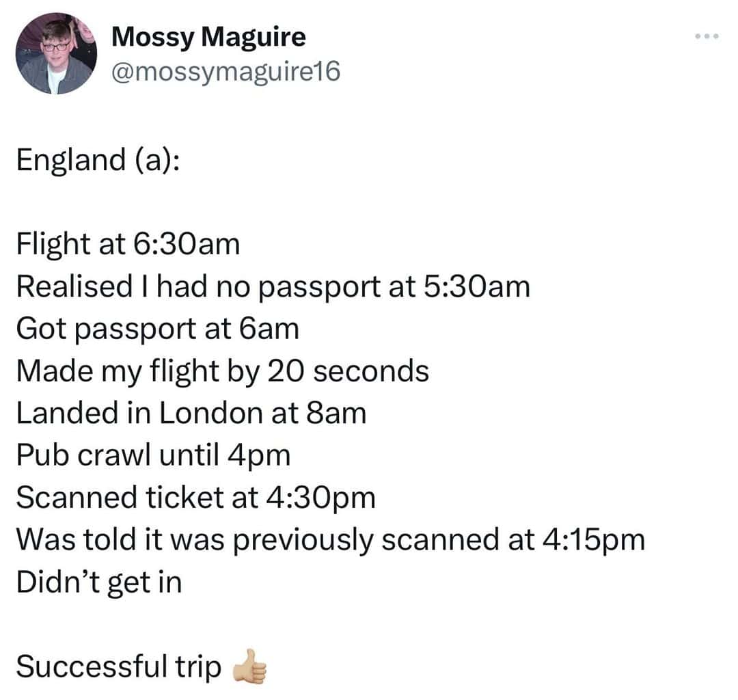Click the "Pub crawl until 4pm" line
The height and width of the screenshot is (700, 738).
(x=154, y=455)
